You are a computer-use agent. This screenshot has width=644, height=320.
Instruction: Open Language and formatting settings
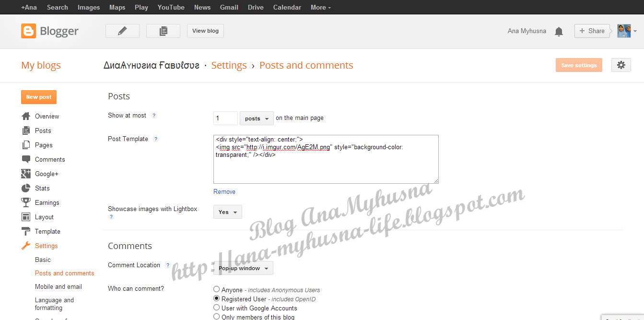click(x=54, y=304)
